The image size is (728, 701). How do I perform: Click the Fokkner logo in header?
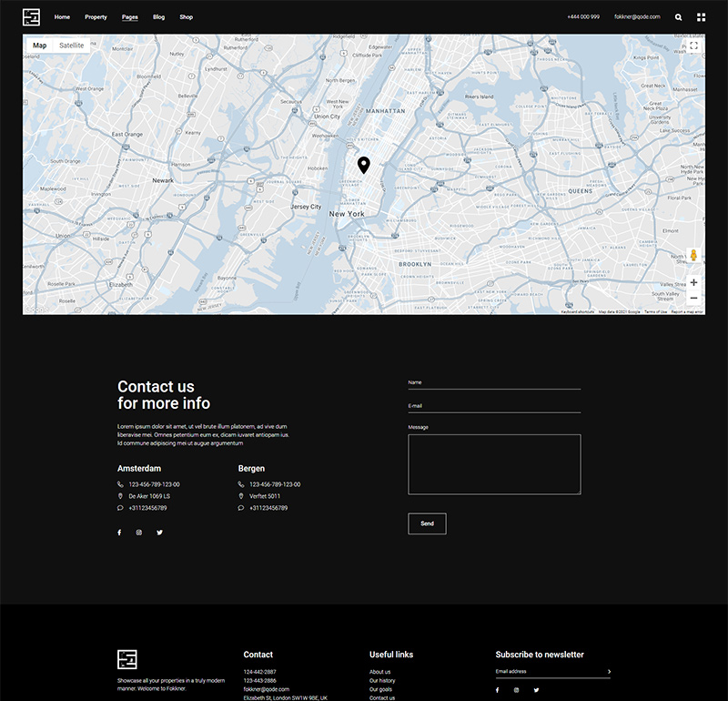tap(32, 16)
